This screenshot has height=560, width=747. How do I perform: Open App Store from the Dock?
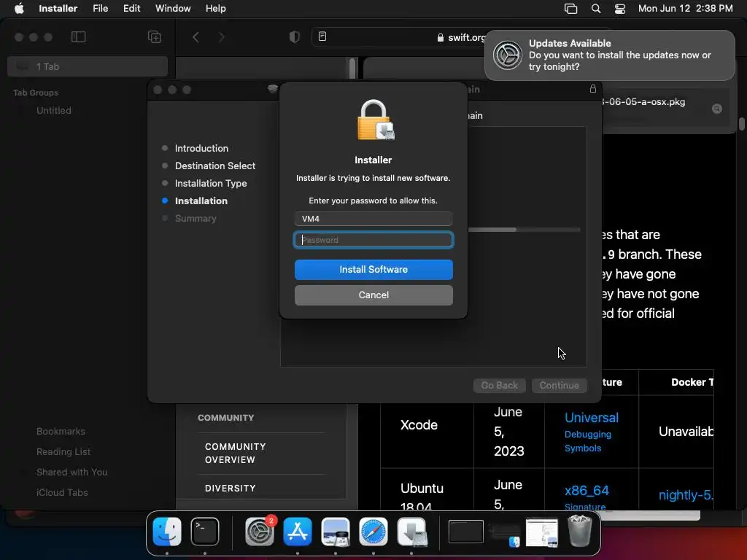point(298,532)
